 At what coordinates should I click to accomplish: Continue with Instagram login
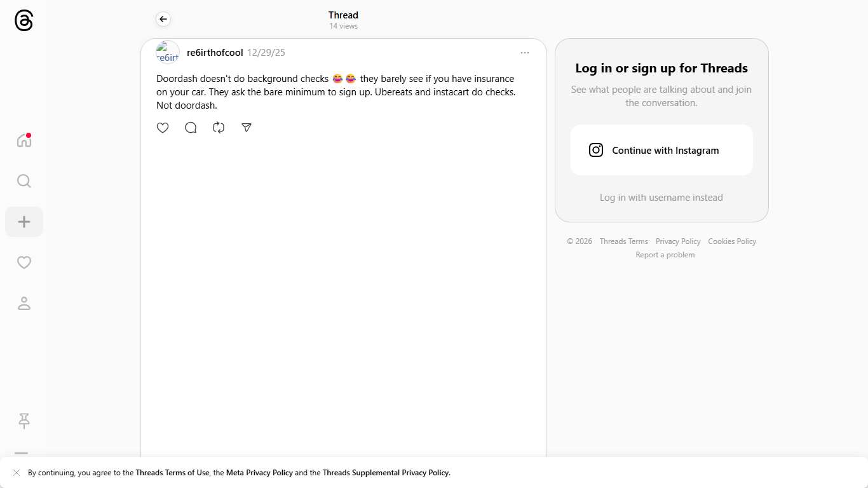click(x=661, y=150)
